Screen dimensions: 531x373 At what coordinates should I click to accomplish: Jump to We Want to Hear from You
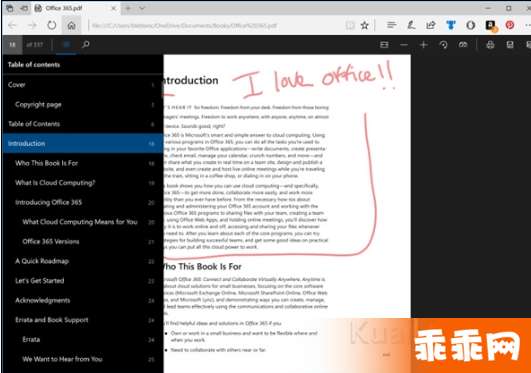[82, 359]
